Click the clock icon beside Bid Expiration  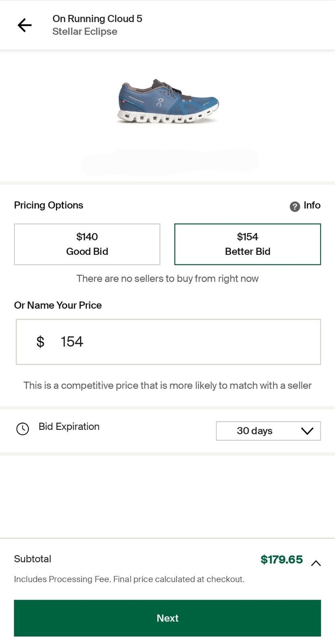point(23,429)
